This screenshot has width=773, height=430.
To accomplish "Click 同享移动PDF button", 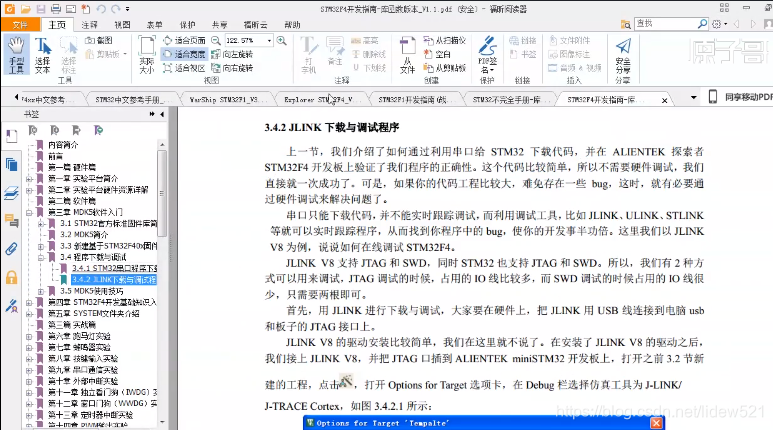I will click(x=739, y=97).
